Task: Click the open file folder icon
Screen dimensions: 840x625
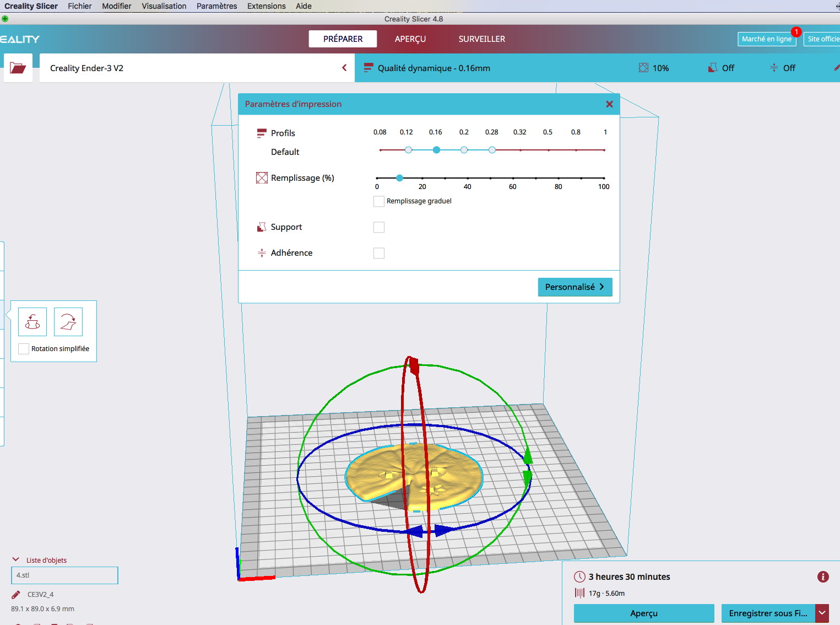Action: (18, 68)
